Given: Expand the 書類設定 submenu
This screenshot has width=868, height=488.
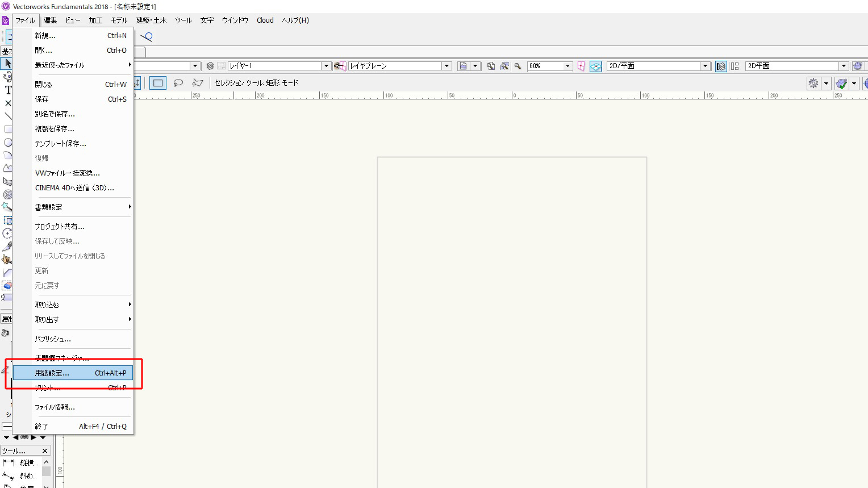Looking at the screenshot, I should tap(73, 207).
